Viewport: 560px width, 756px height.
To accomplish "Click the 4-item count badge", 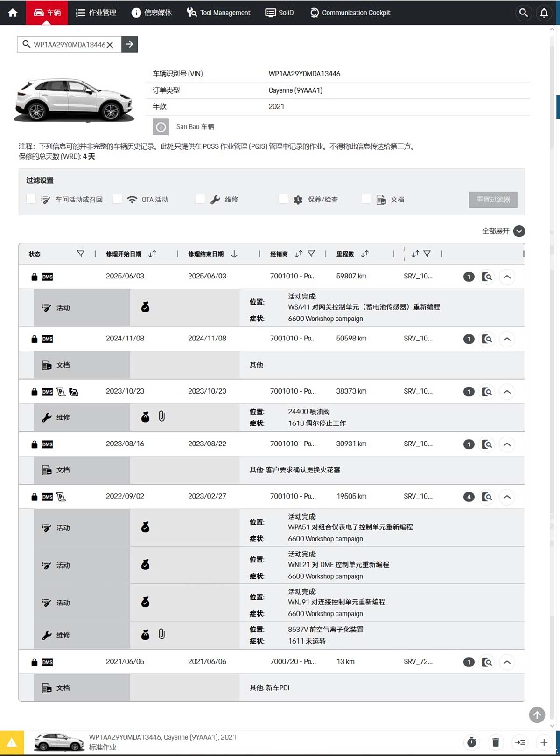I will (x=469, y=497).
